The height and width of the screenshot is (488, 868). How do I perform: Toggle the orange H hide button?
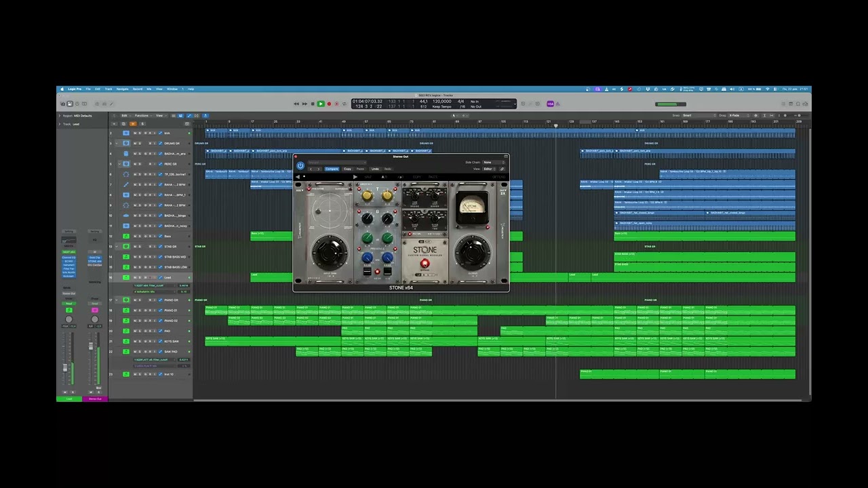point(133,124)
